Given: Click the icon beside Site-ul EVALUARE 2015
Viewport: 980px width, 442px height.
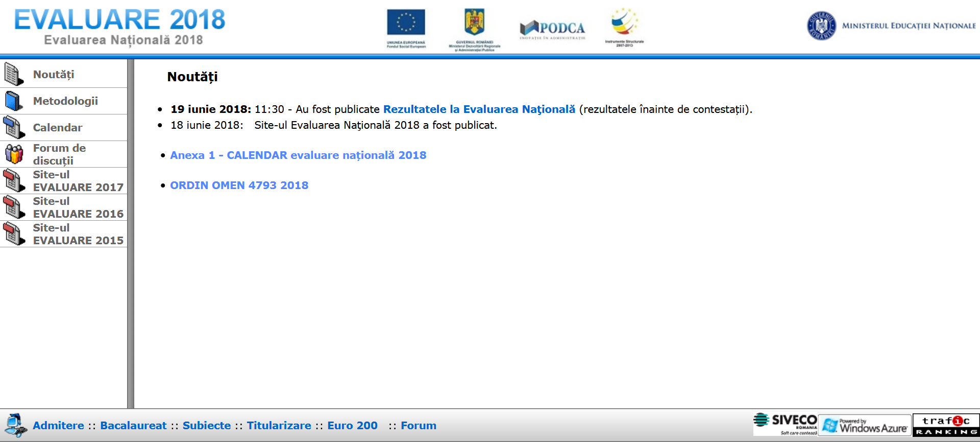Looking at the screenshot, I should tap(14, 234).
